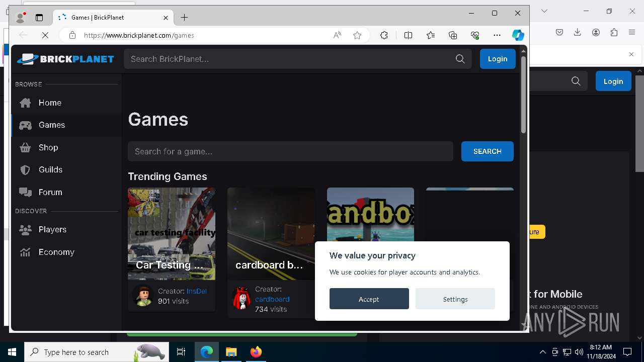Add this page to favorites star
This screenshot has width=644, height=362.
click(357, 35)
